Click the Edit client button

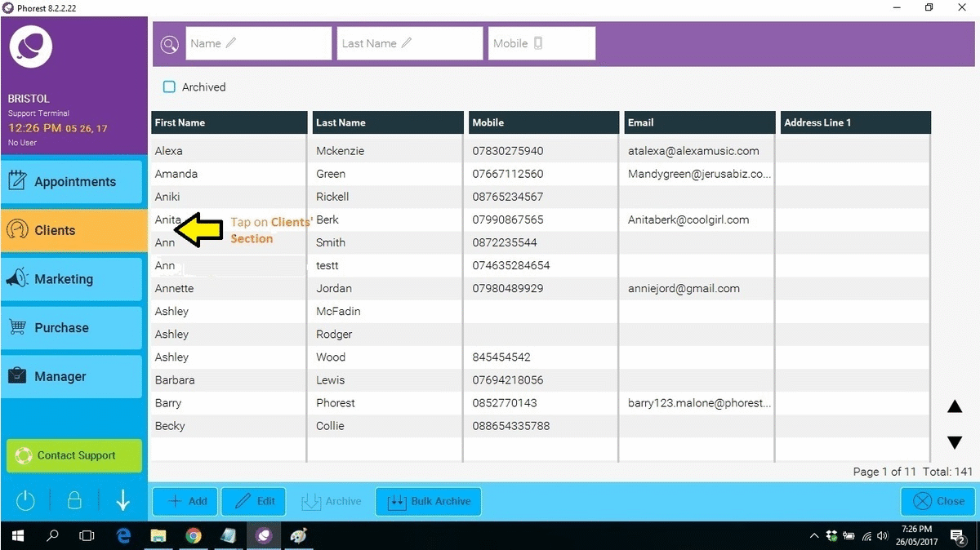253,501
